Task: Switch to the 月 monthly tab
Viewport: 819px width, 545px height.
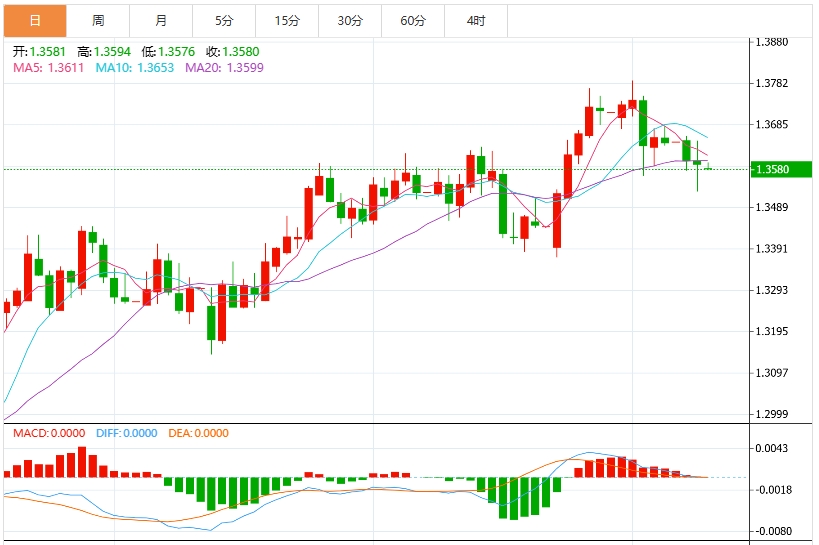Action: click(x=161, y=20)
